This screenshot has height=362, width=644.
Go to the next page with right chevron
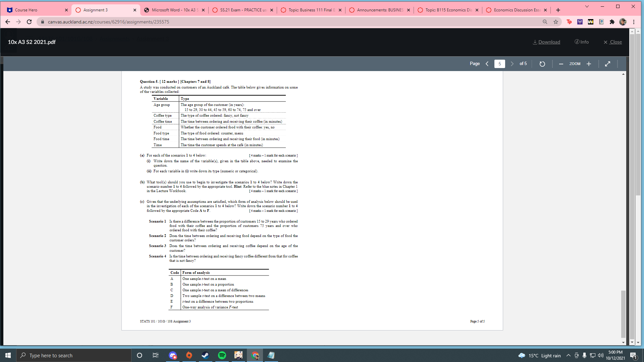point(512,64)
